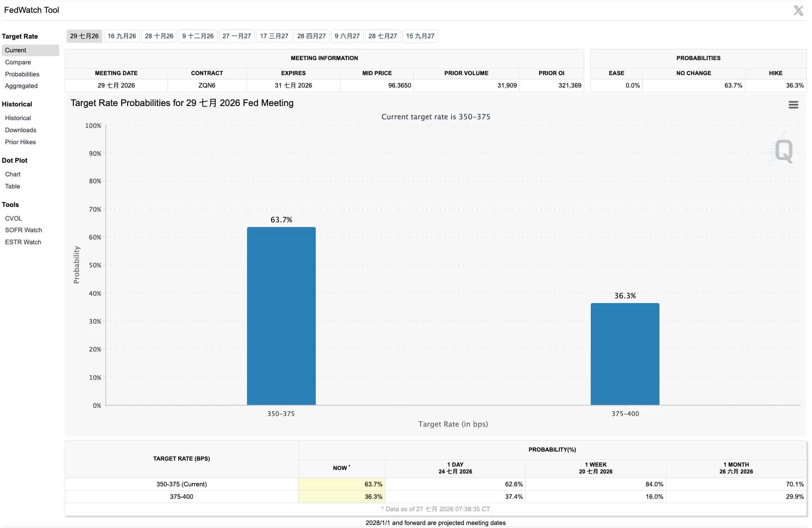Click the 350–375 x-axis label
The image size is (812, 528).
(x=281, y=414)
